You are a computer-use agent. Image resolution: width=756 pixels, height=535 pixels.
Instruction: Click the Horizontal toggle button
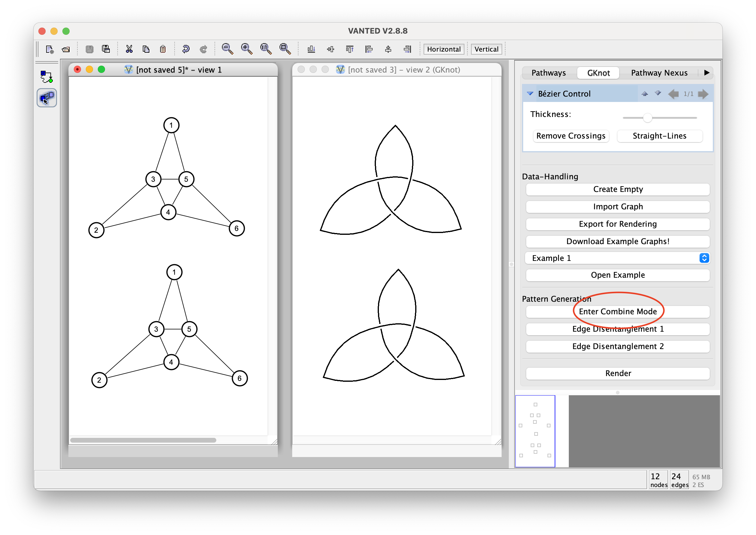(444, 49)
